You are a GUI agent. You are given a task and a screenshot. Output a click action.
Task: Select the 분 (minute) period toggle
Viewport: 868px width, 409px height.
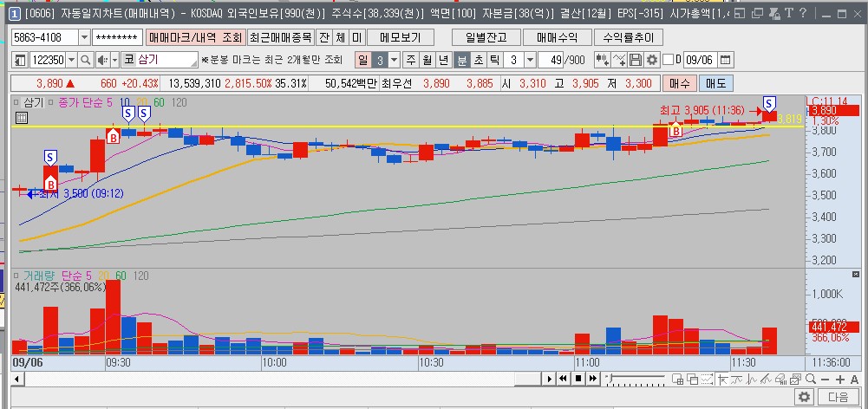tap(461, 60)
